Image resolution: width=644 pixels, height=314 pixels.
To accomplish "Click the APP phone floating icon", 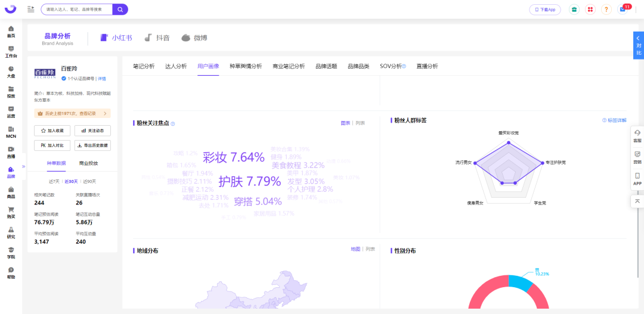I will pyautogui.click(x=637, y=179).
